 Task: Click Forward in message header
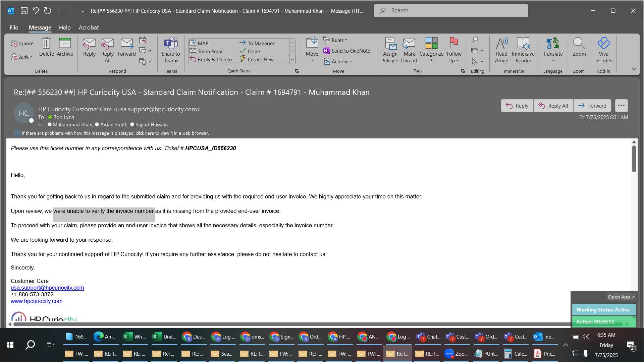(x=592, y=106)
